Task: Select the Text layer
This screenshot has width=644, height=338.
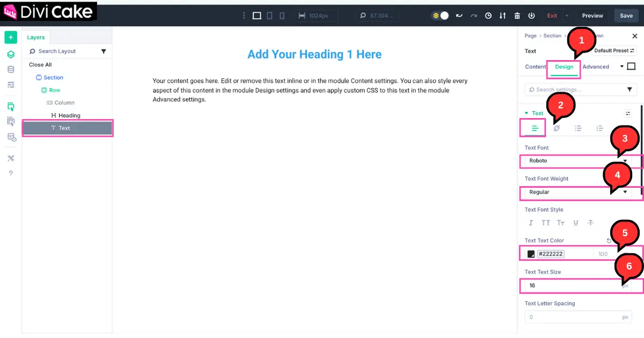Action: pos(67,128)
